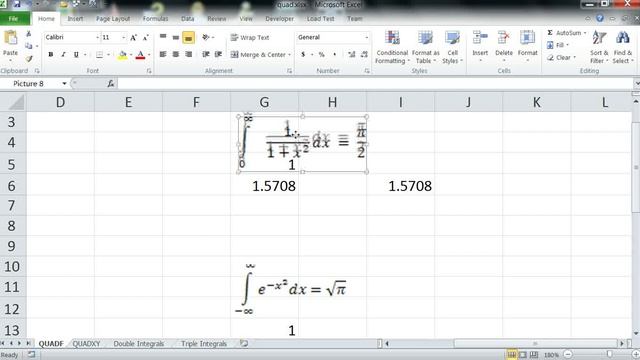Image resolution: width=640 pixels, height=360 pixels.
Task: Open Number dialog launcher
Action: coord(367,71)
